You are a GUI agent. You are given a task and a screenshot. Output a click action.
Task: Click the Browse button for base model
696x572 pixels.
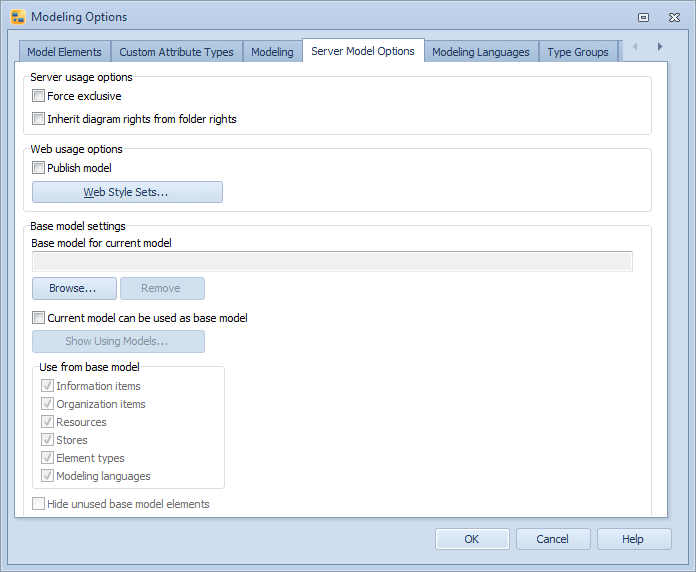[74, 288]
